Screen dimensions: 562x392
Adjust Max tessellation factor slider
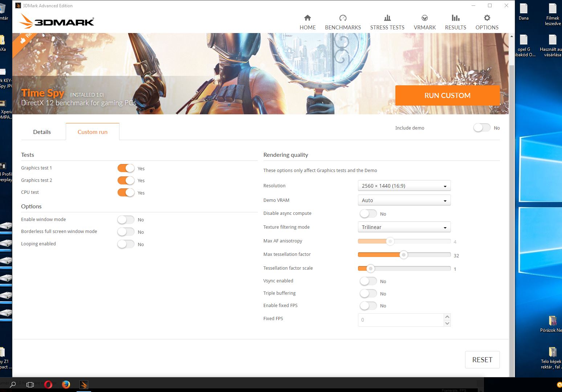[404, 255]
